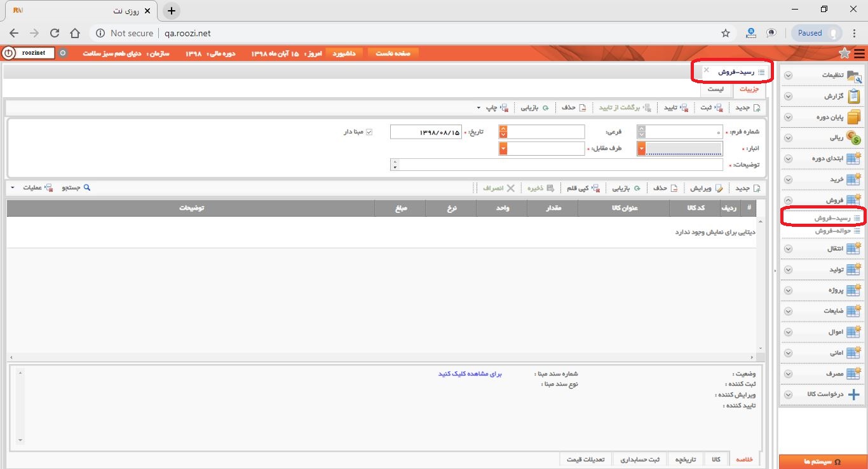Bookmark this page with the Chrome star
The image size is (868, 469).
pos(726,33)
